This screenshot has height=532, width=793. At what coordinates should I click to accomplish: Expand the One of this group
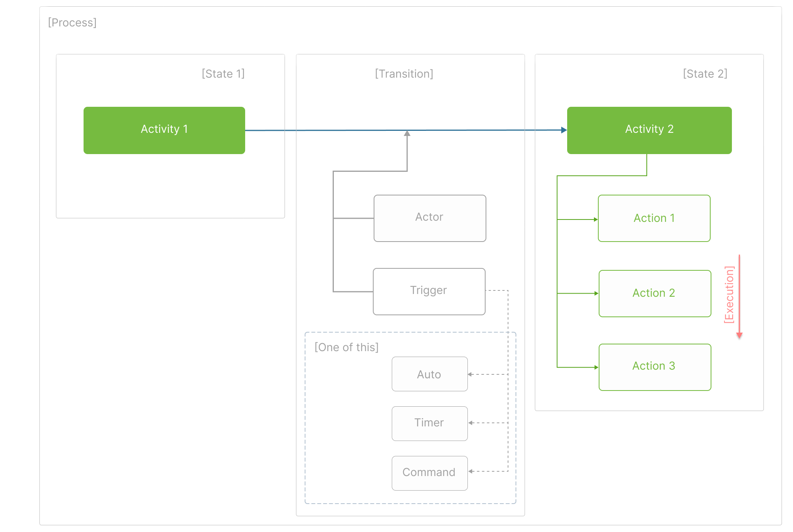pos(346,347)
